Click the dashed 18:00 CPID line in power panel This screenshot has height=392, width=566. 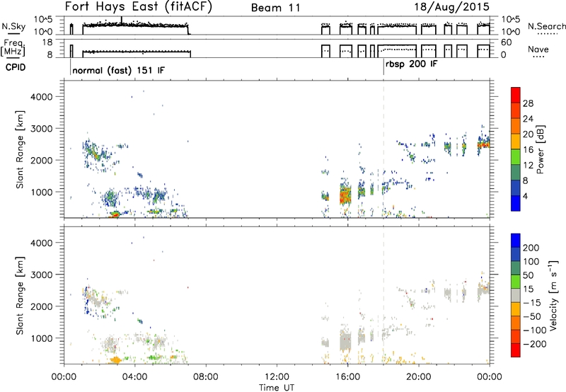[383, 149]
